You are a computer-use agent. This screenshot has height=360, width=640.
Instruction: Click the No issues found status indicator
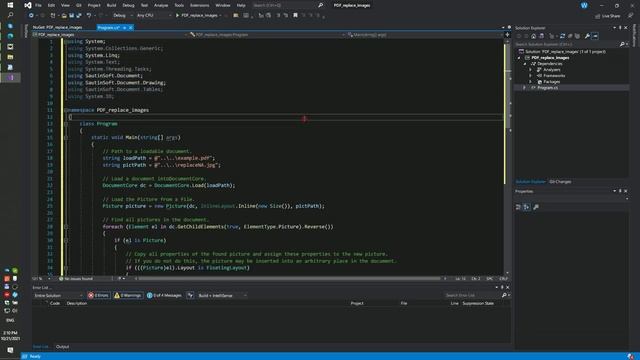point(76,279)
